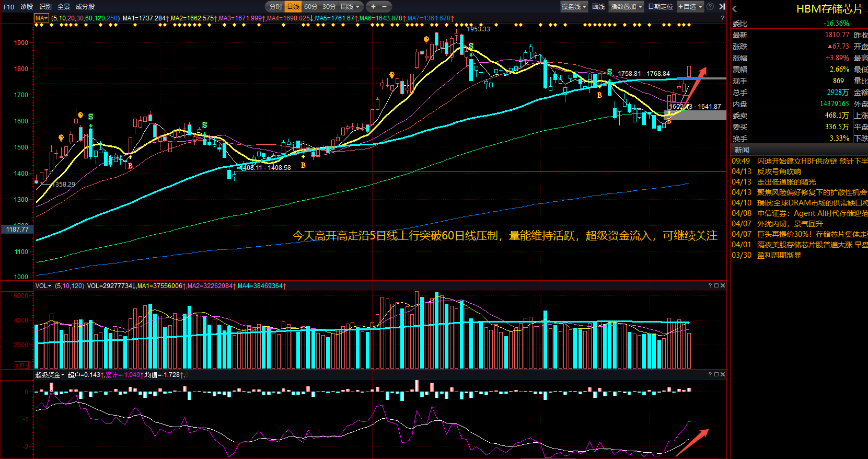Zoom in chart with plus button
Screen dimensions: 868x459
(x=373, y=7)
